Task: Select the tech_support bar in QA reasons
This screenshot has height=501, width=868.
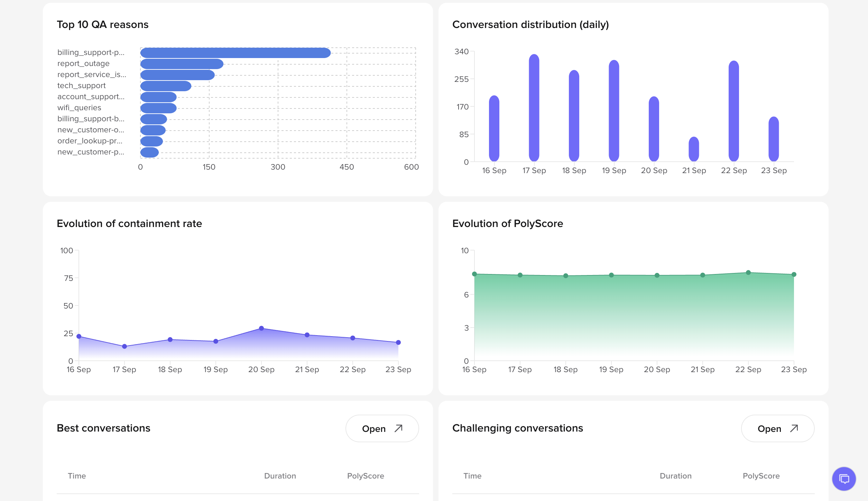Action: click(x=166, y=86)
